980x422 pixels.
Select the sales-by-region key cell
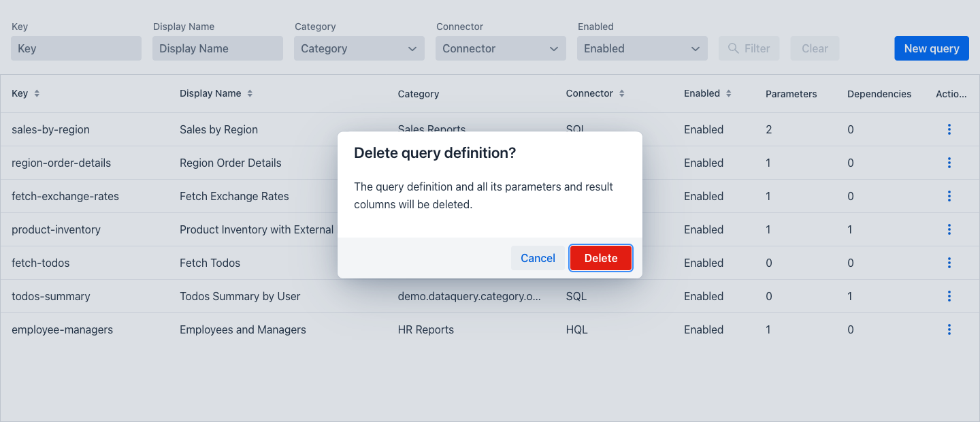tap(50, 129)
